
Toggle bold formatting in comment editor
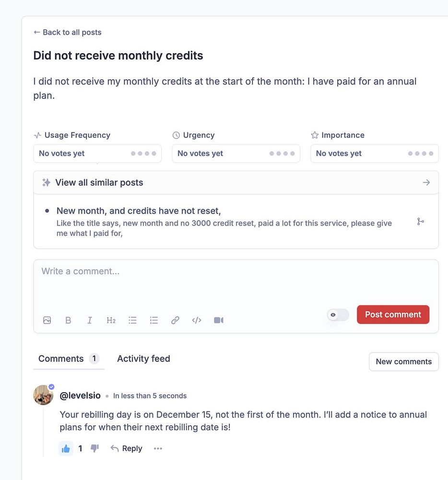pyautogui.click(x=68, y=320)
